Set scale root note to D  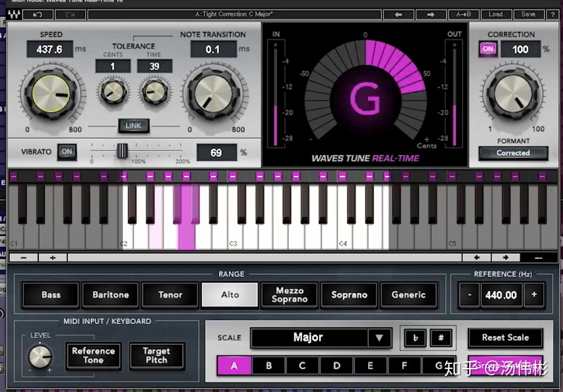[x=337, y=366]
